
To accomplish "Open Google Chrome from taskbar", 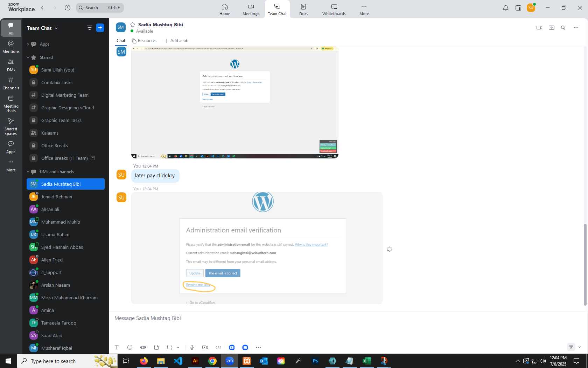I will [x=212, y=361].
